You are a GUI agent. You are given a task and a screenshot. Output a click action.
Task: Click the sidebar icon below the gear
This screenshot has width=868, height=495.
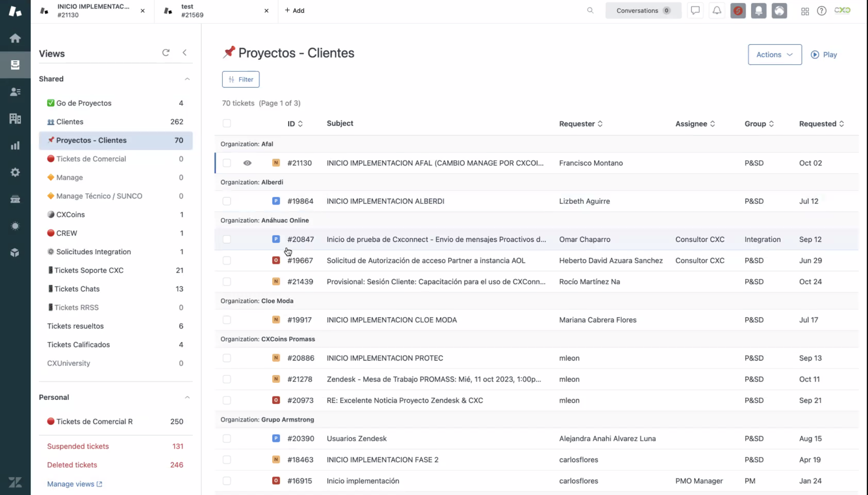point(15,199)
